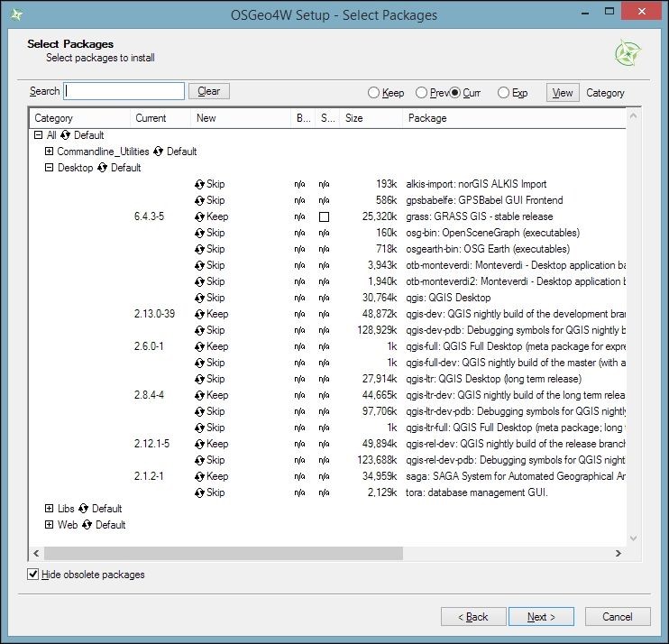The image size is (669, 644).
Task: Click the cycle icon beside qgis Skip
Action: (x=200, y=298)
